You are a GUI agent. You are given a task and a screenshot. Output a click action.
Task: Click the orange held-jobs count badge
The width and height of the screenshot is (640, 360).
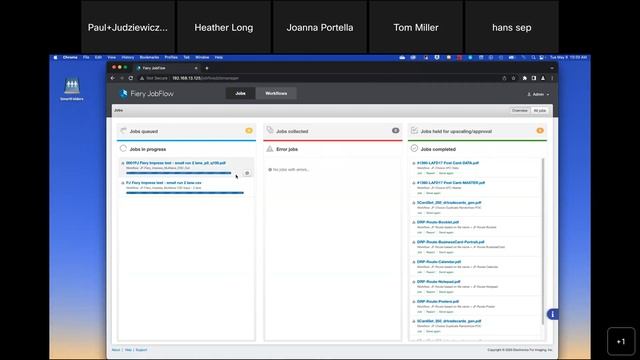pos(540,131)
